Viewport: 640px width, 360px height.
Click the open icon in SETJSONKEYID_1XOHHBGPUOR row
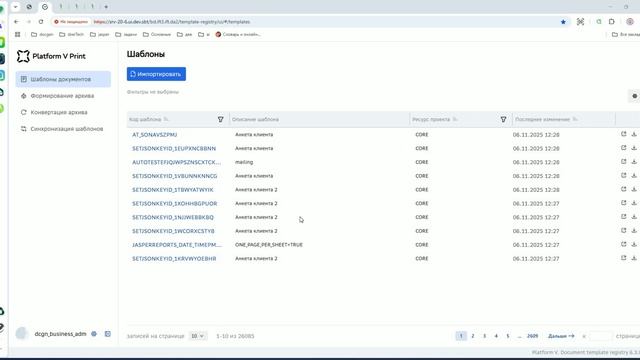click(x=623, y=203)
